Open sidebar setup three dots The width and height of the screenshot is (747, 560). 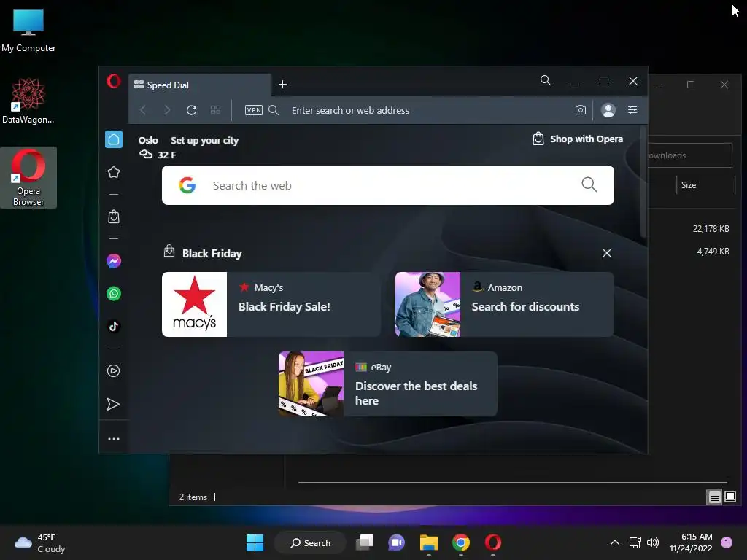pyautogui.click(x=113, y=439)
